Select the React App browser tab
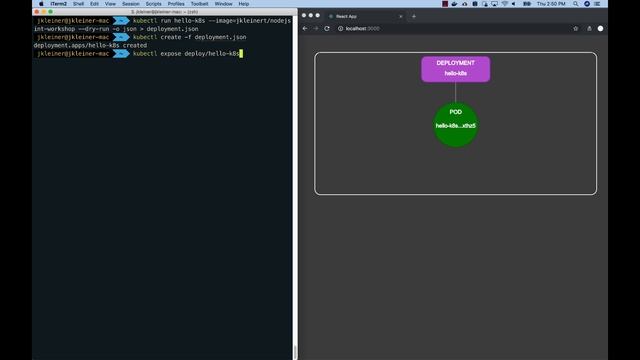 [x=365, y=16]
